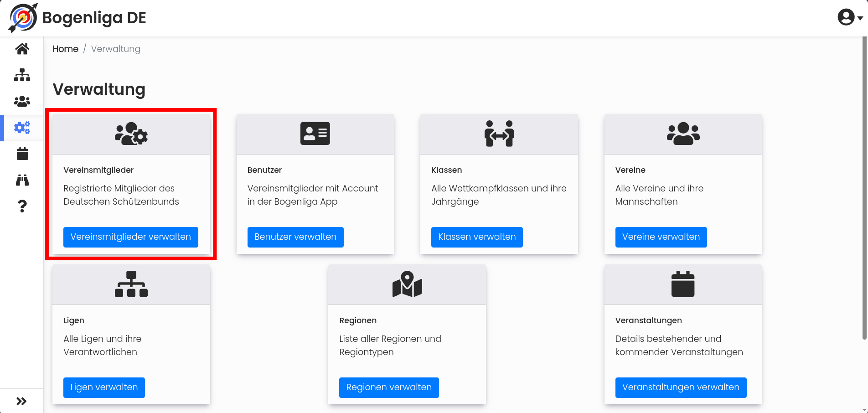868x413 pixels.
Task: Open the Home icon in sidebar
Action: (x=22, y=49)
